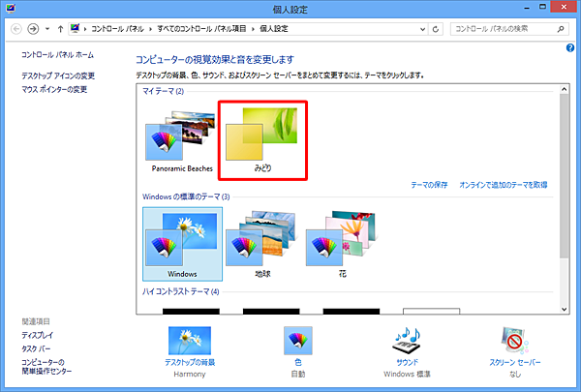Click すべてのコントロール パネル項目 breadcrumb
This screenshot has height=392, width=581.
click(201, 29)
